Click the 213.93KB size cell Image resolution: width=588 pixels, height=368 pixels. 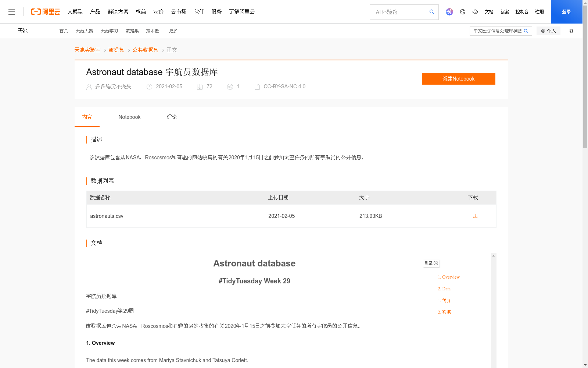[x=370, y=216]
